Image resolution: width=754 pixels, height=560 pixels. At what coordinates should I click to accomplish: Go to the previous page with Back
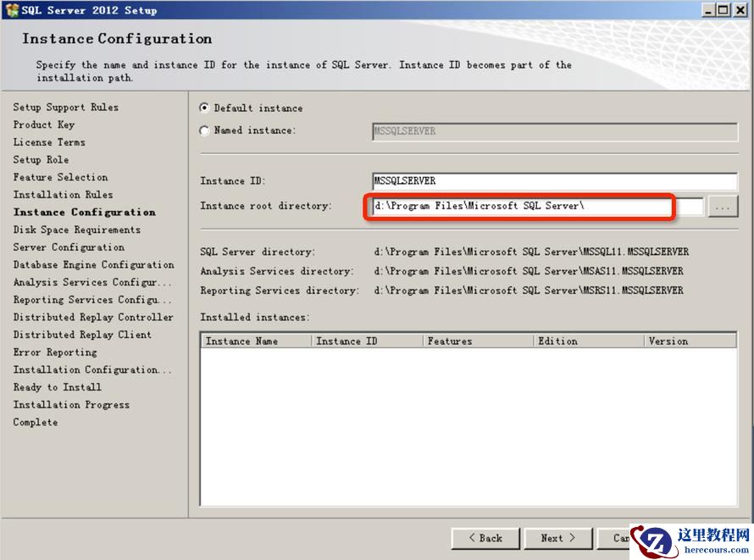485,538
